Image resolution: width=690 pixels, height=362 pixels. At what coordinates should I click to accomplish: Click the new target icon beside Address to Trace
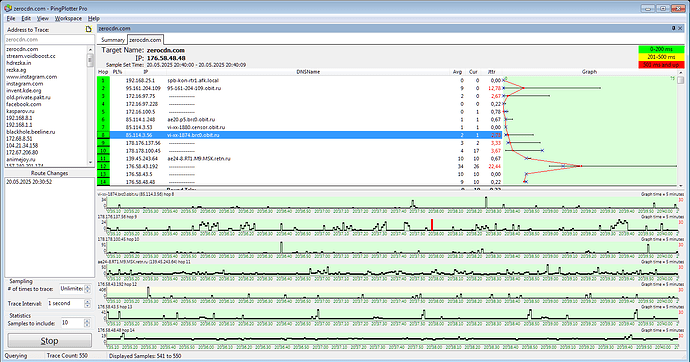88,29
